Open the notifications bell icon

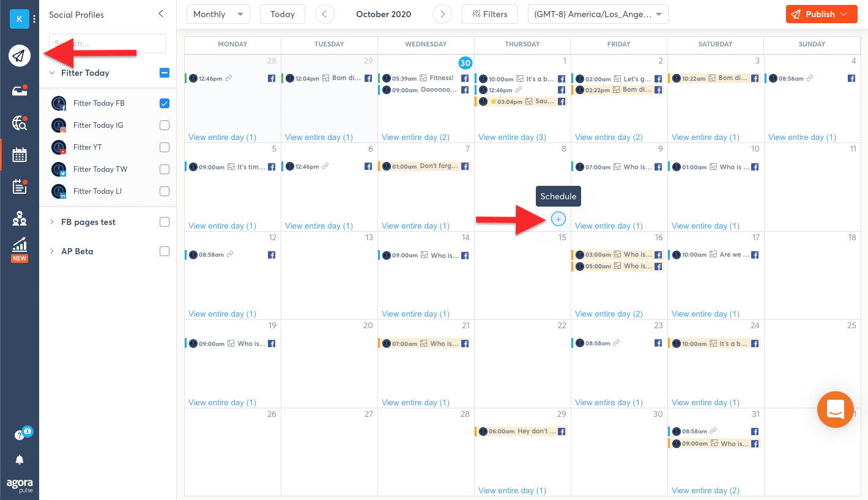[20, 460]
